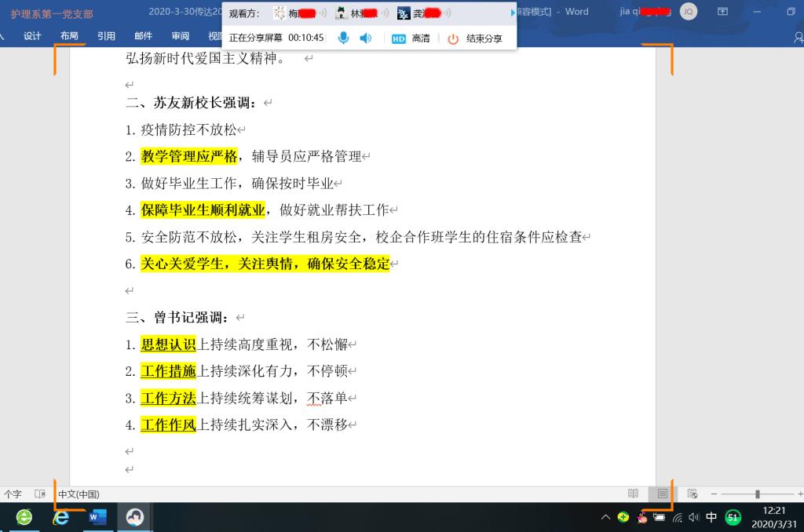Click the 结束分享 end sharing button

coord(476,38)
